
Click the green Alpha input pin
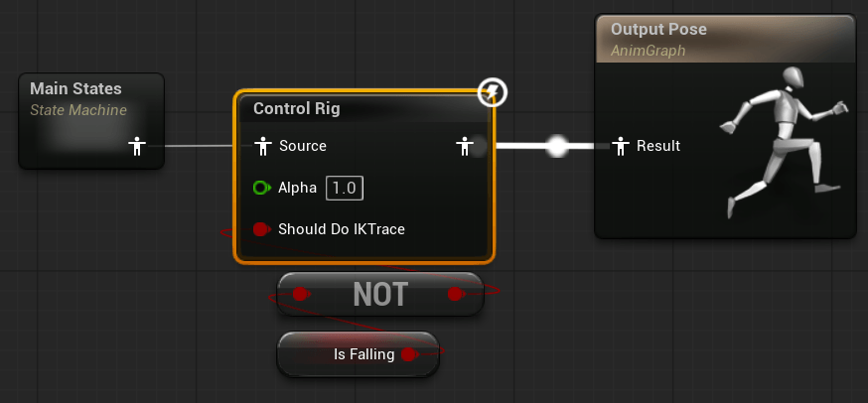coord(262,188)
